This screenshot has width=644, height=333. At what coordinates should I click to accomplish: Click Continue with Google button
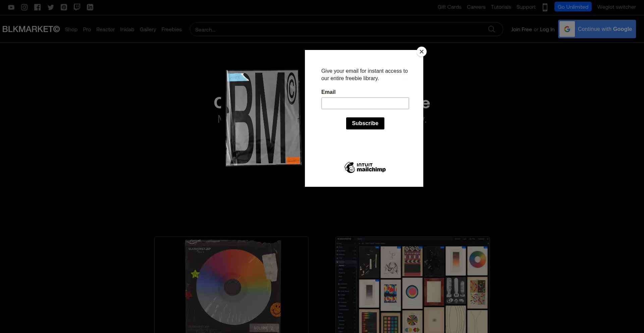click(x=597, y=29)
